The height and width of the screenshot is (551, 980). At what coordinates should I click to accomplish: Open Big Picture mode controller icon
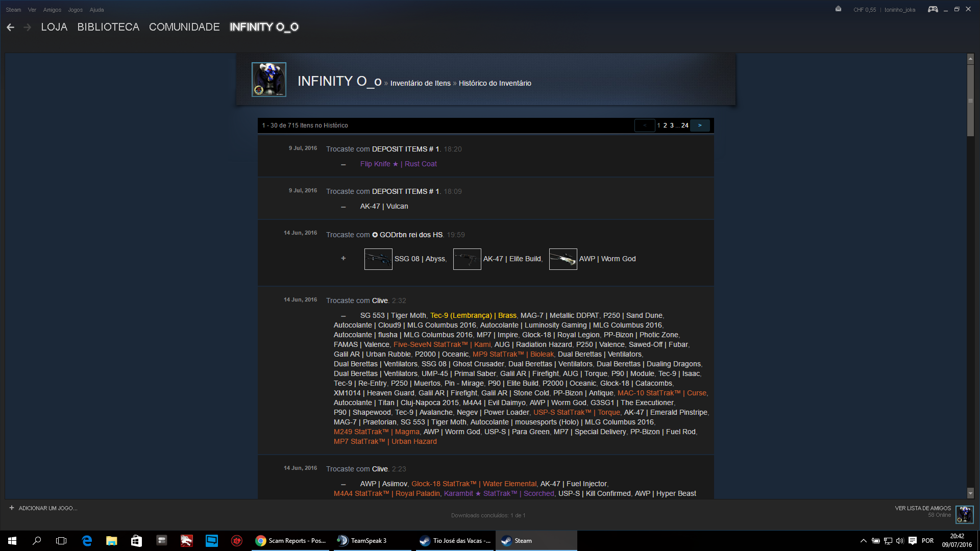coord(933,9)
